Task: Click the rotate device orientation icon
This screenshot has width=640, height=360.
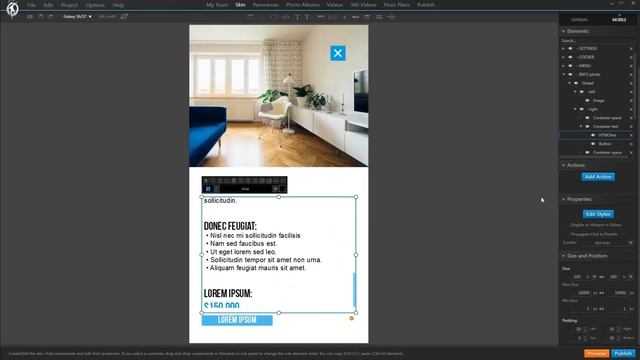Action: pos(124,17)
